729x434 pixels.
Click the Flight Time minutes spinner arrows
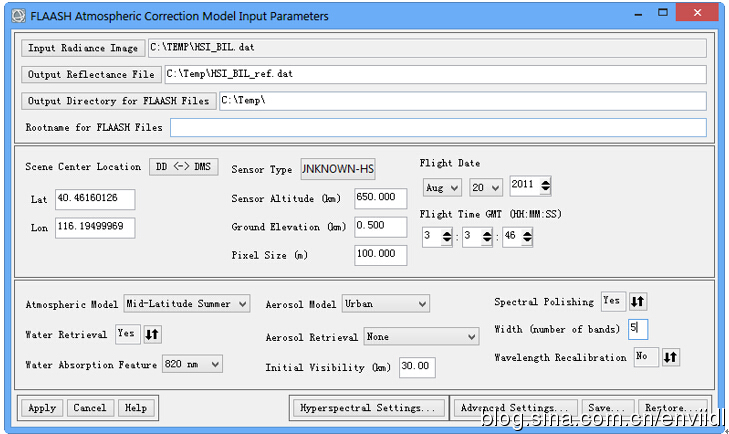[487, 237]
